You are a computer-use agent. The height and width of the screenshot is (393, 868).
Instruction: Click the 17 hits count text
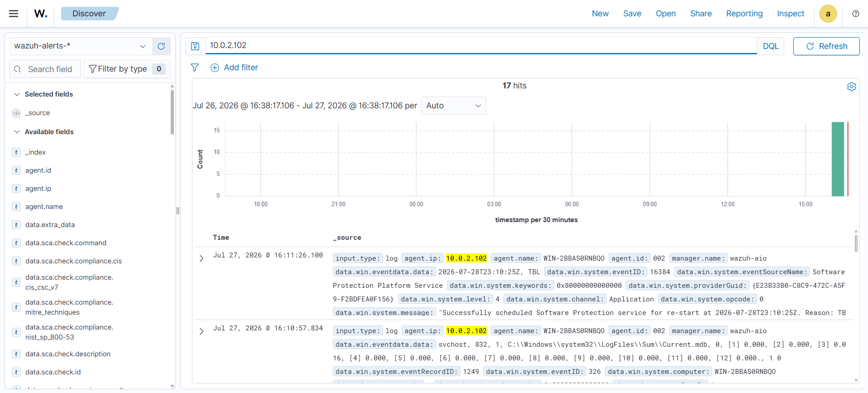coord(514,86)
